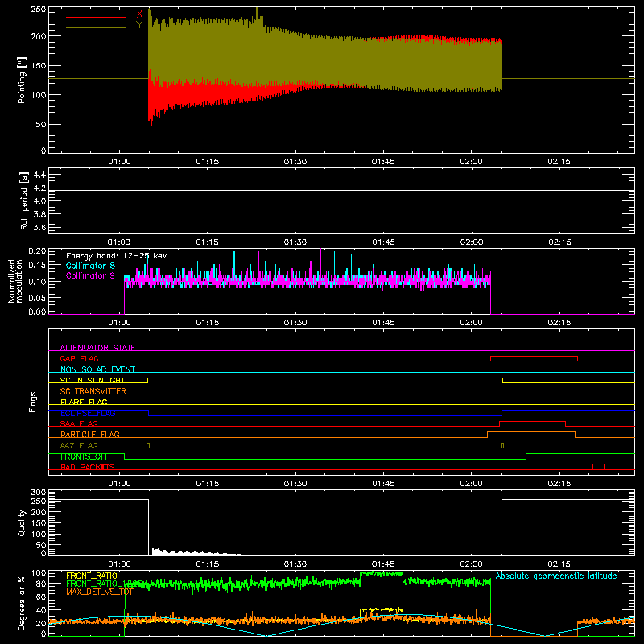This screenshot has width=644, height=644.
Task: Click the Flags axis title
Action: pos(33,402)
